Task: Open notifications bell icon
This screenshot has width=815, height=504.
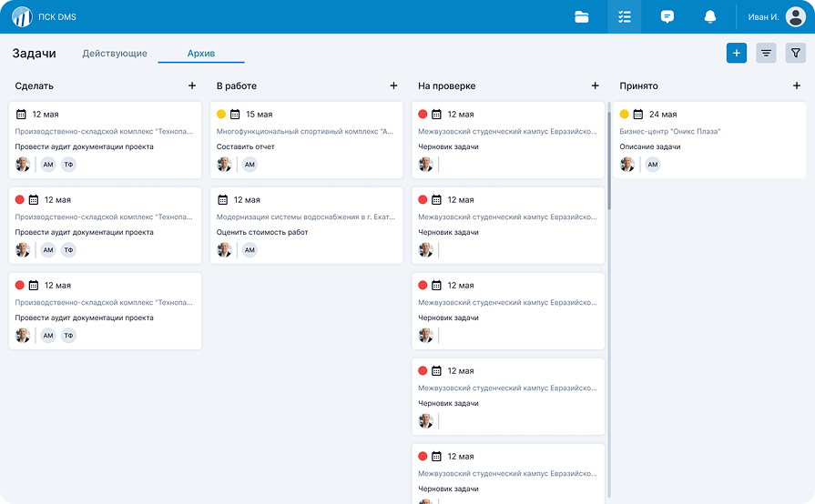Action: click(x=709, y=16)
